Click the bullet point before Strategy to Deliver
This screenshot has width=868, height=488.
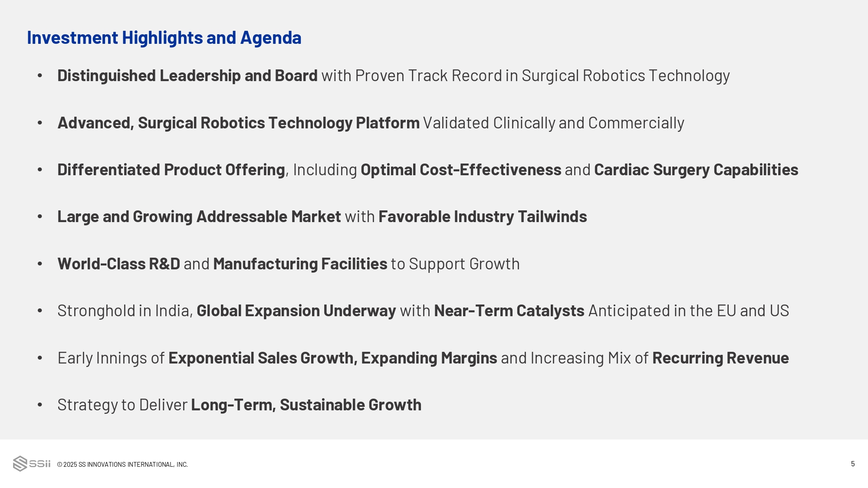click(x=40, y=405)
